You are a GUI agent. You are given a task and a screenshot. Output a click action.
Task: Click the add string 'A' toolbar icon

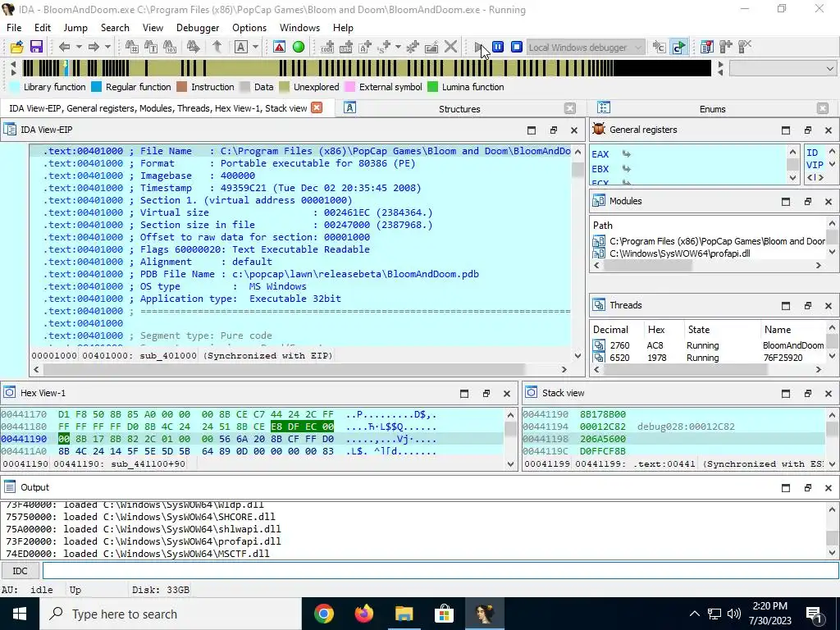coord(365,47)
